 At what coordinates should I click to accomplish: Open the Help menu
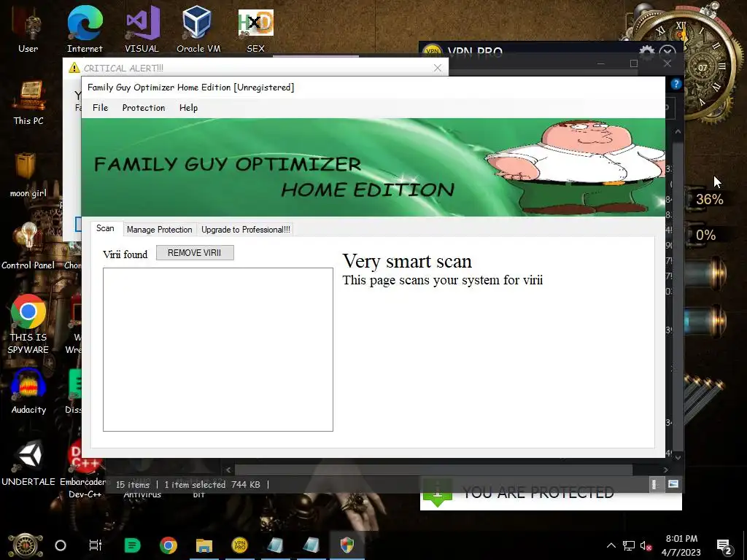[x=188, y=108]
